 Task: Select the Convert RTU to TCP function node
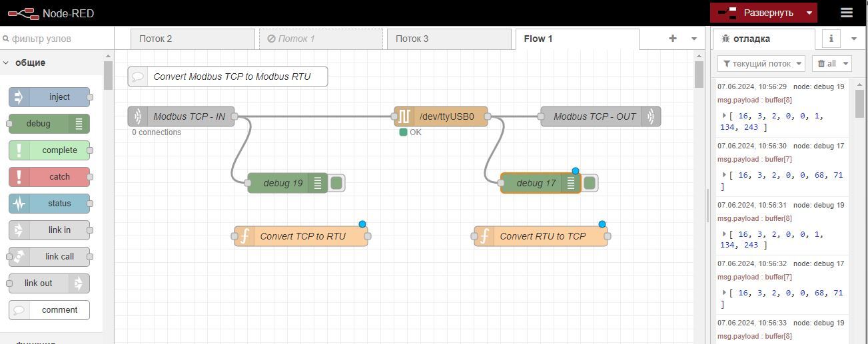point(541,236)
